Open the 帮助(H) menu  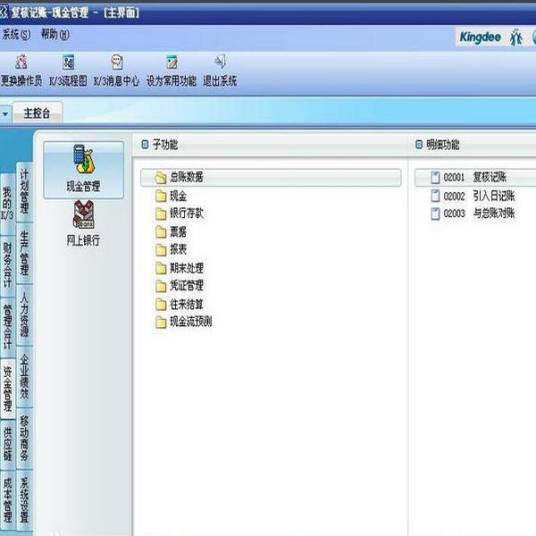pyautogui.click(x=55, y=34)
